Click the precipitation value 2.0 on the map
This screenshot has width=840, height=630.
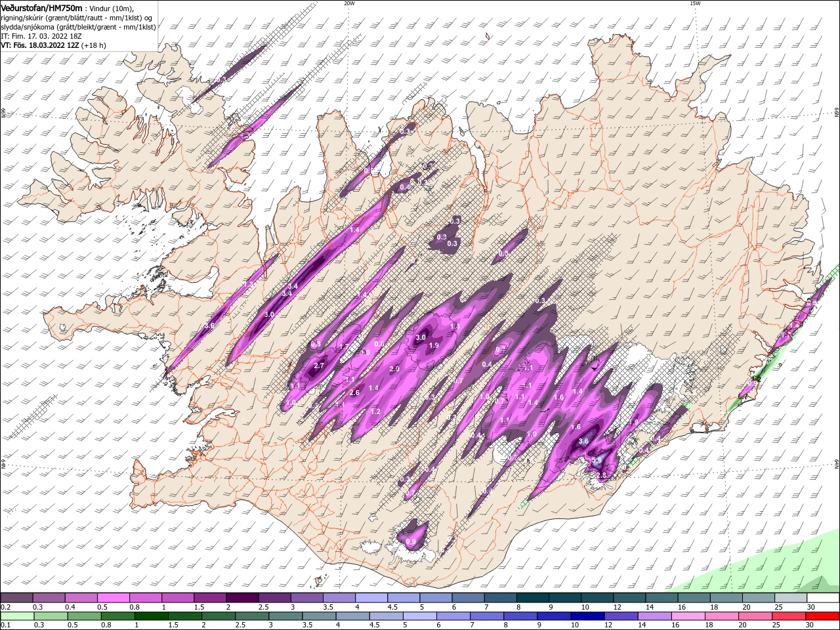(394, 369)
